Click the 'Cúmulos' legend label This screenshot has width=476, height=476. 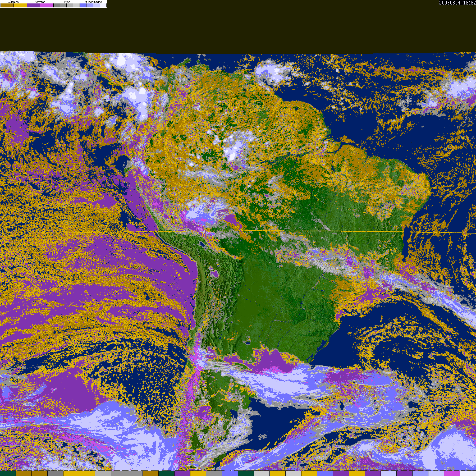click(x=13, y=2)
